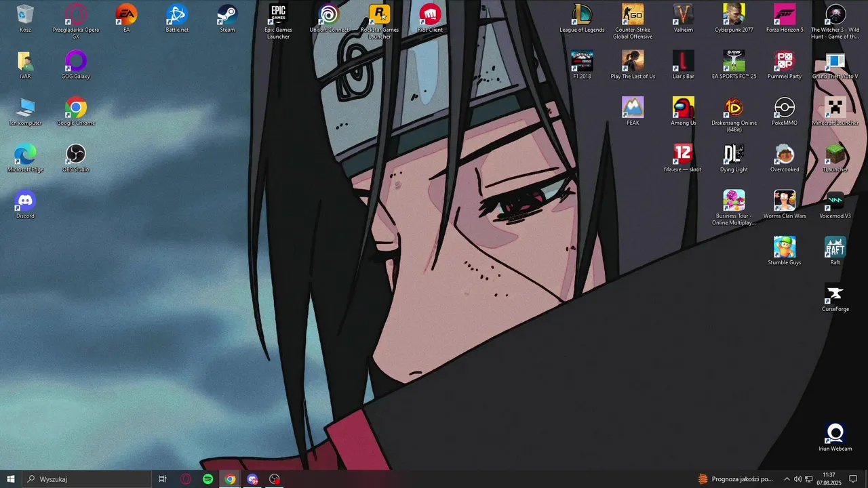The image size is (868, 488).
Task: Open Opera GX from the taskbar
Action: (x=186, y=479)
